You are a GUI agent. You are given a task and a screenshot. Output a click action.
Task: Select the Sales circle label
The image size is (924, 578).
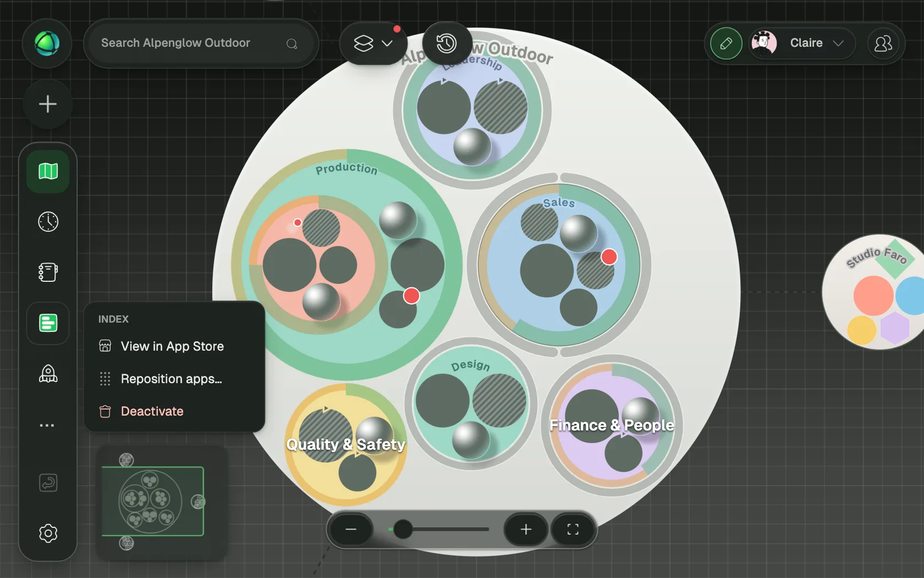(x=559, y=203)
